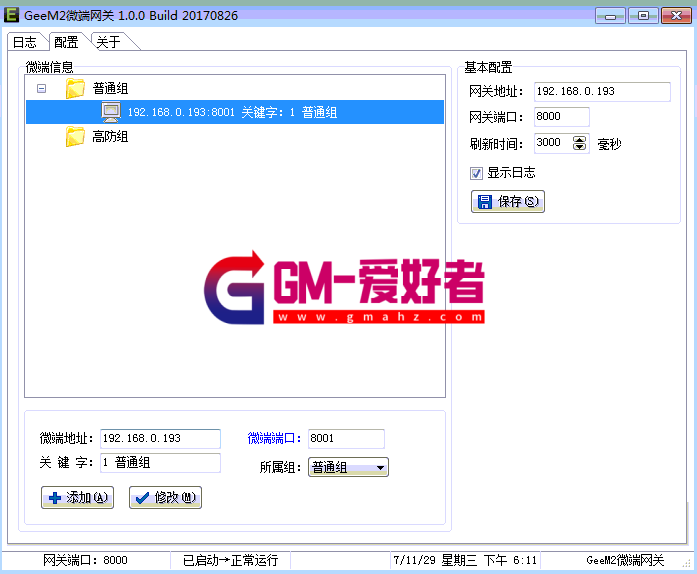
Task: Minimize the GeeM2 gateway window
Action: click(610, 16)
